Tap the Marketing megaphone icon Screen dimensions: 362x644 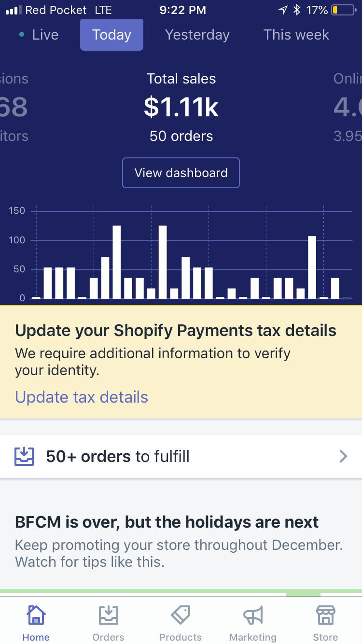coord(253,616)
